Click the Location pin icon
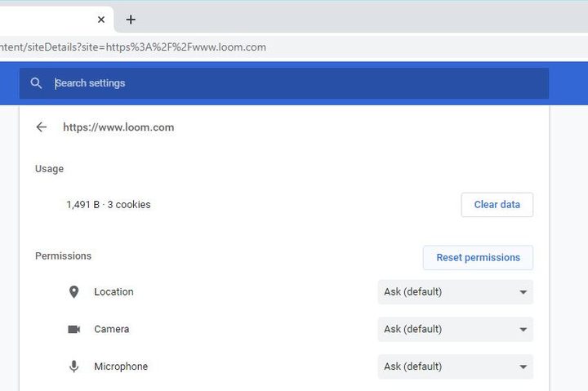This screenshot has height=391, width=588. click(x=73, y=292)
